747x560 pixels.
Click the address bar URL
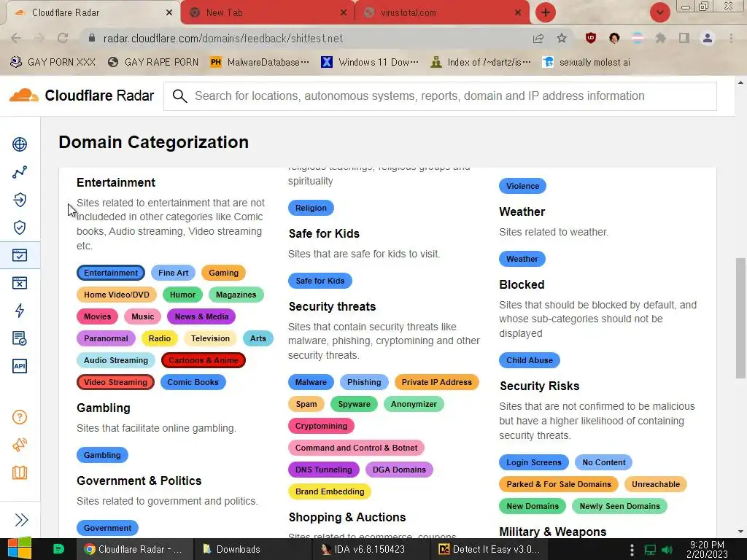223,38
